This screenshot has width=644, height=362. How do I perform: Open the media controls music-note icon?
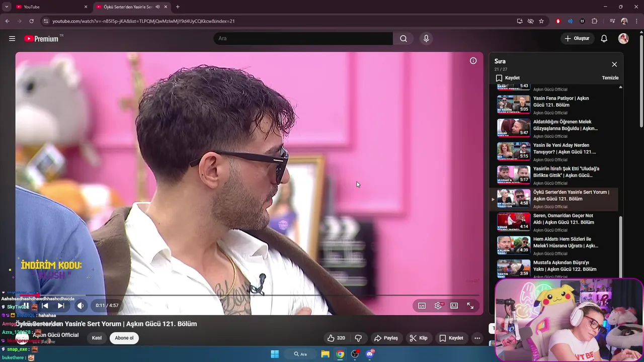click(x=612, y=21)
